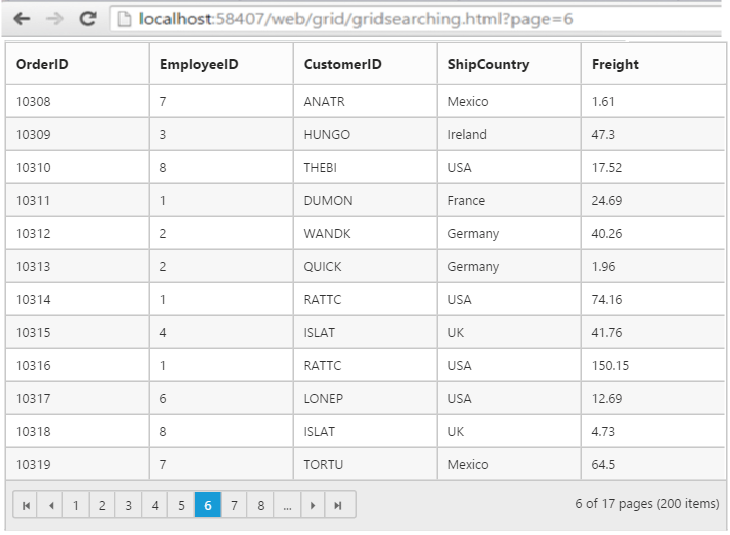
Task: Click the '6 of 17 pages (200 items)' text
Action: coord(647,504)
